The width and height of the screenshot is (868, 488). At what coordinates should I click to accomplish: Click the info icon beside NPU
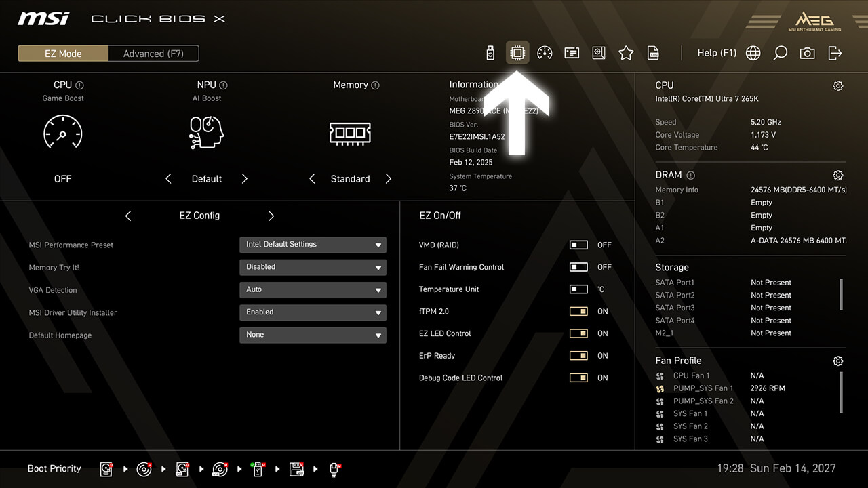223,85
